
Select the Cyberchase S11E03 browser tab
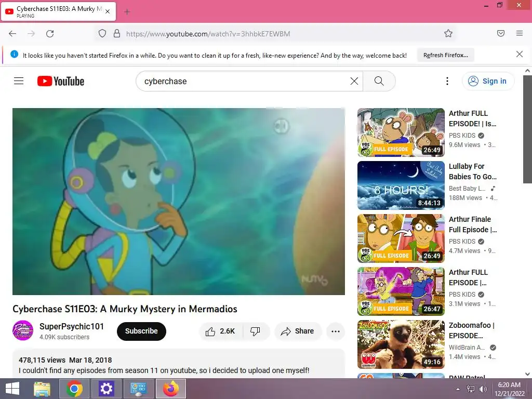(59, 11)
